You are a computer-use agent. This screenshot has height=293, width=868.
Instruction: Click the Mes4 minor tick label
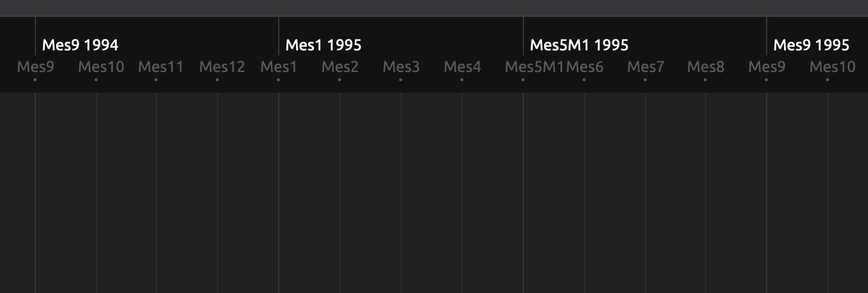click(x=462, y=67)
